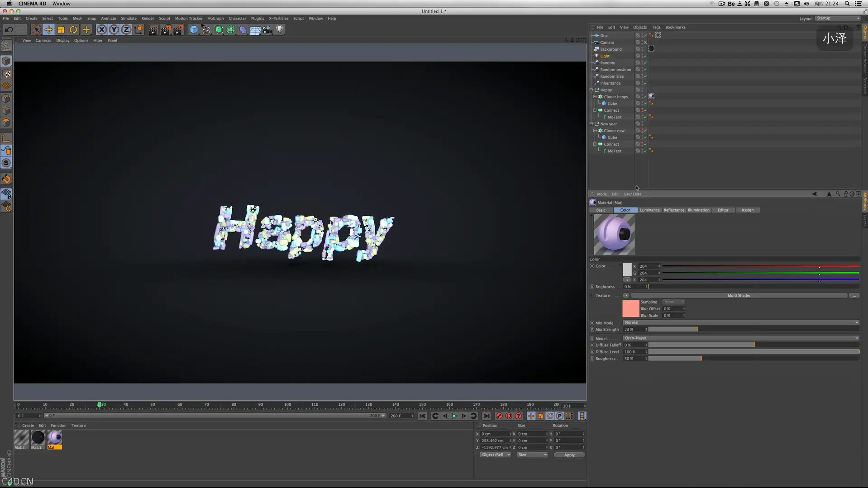Screen dimensions: 868x488
Task: Collapse the Happy null object tree
Action: coord(591,90)
